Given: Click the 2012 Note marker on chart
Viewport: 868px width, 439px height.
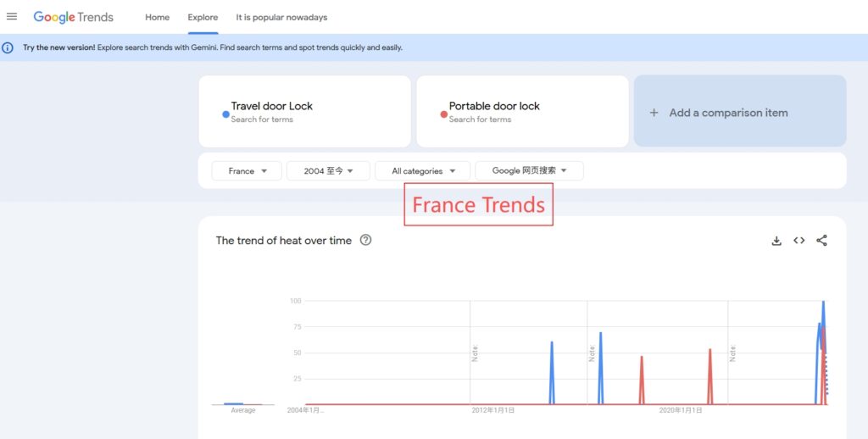Looking at the screenshot, I should (x=475, y=353).
